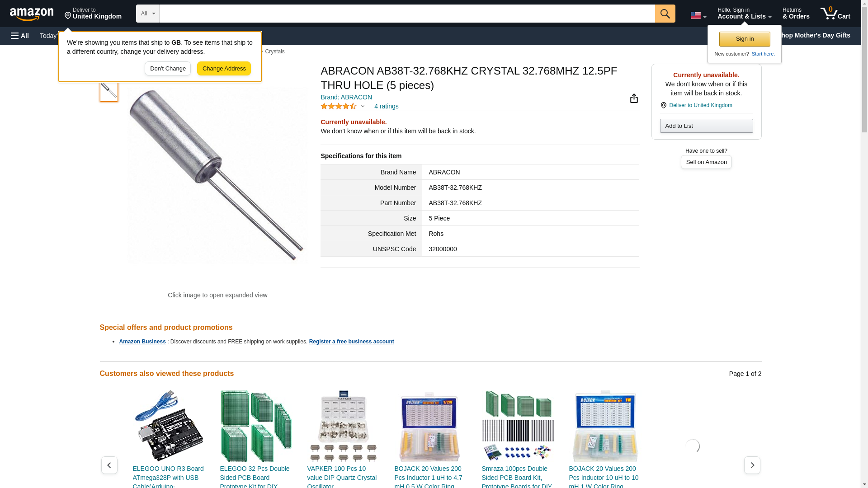Screen dimensions: 868x488
Task: Click the carousel next arrow
Action: [752, 465]
